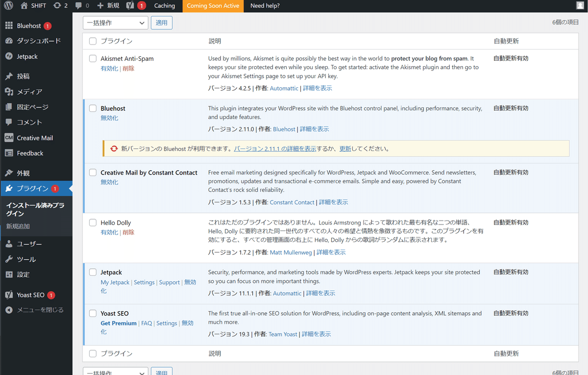The height and width of the screenshot is (375, 588).
Task: Click 6個の項目 count at top right
Action: click(565, 23)
